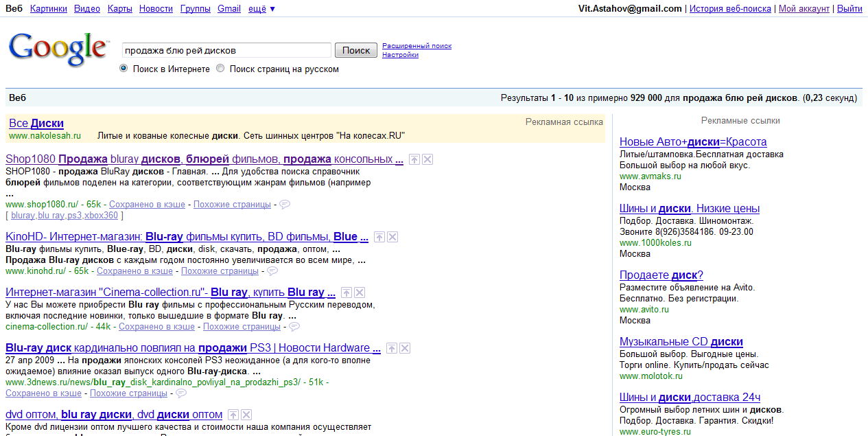Click the Vit.Astahov@gmail.com account label
868x436 pixels.
click(631, 9)
